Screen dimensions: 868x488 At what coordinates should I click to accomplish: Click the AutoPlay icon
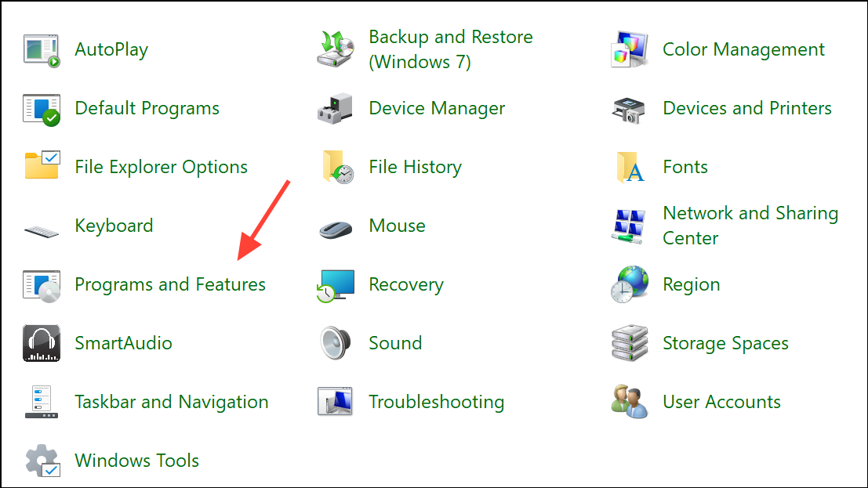42,50
